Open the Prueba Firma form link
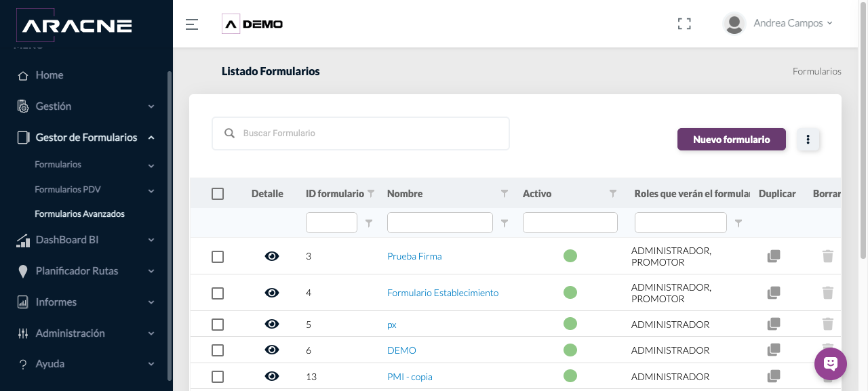The height and width of the screenshot is (391, 868). point(414,256)
